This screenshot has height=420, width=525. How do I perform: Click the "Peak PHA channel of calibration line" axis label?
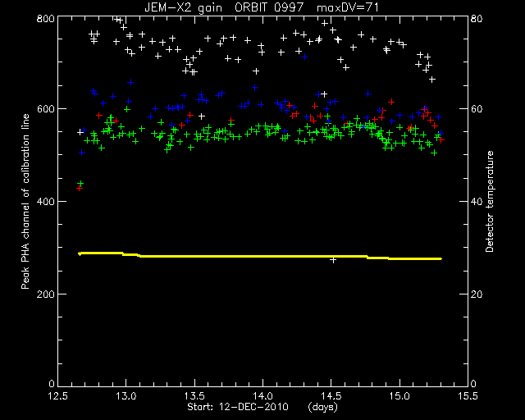25,201
